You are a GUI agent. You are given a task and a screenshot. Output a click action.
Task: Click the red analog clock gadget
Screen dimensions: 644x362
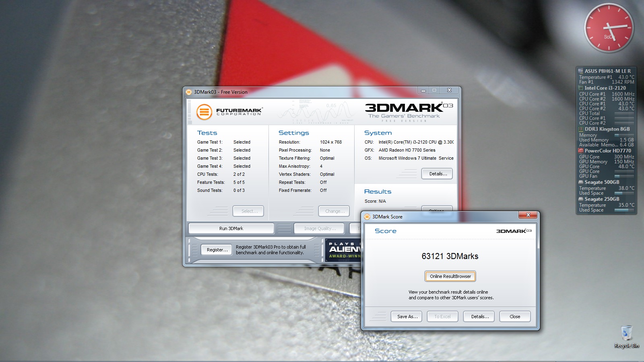click(609, 28)
